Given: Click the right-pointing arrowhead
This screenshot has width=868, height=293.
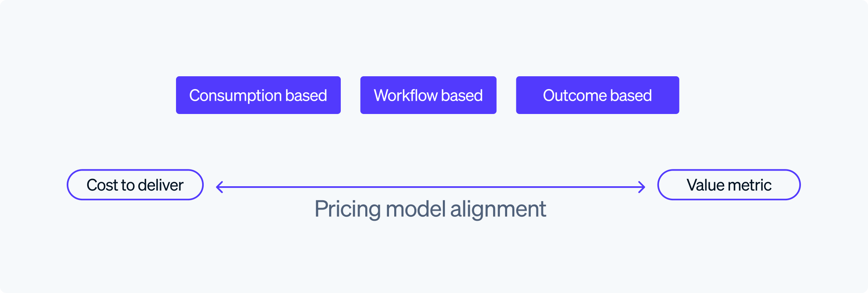Looking at the screenshot, I should [x=642, y=187].
